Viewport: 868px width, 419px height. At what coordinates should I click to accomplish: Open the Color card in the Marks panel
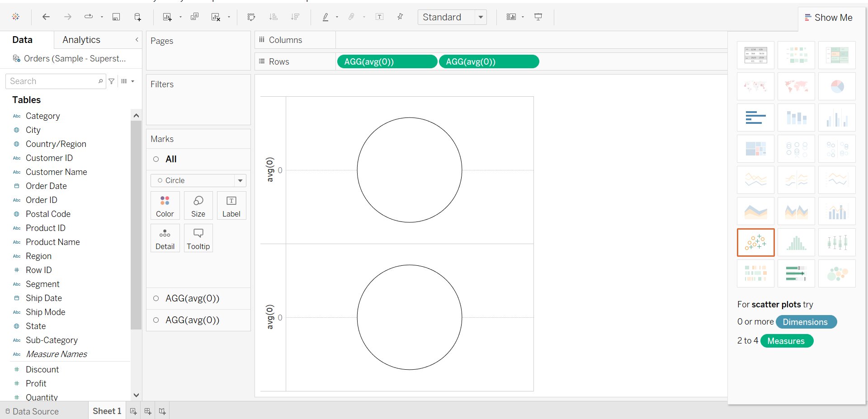[x=165, y=205]
